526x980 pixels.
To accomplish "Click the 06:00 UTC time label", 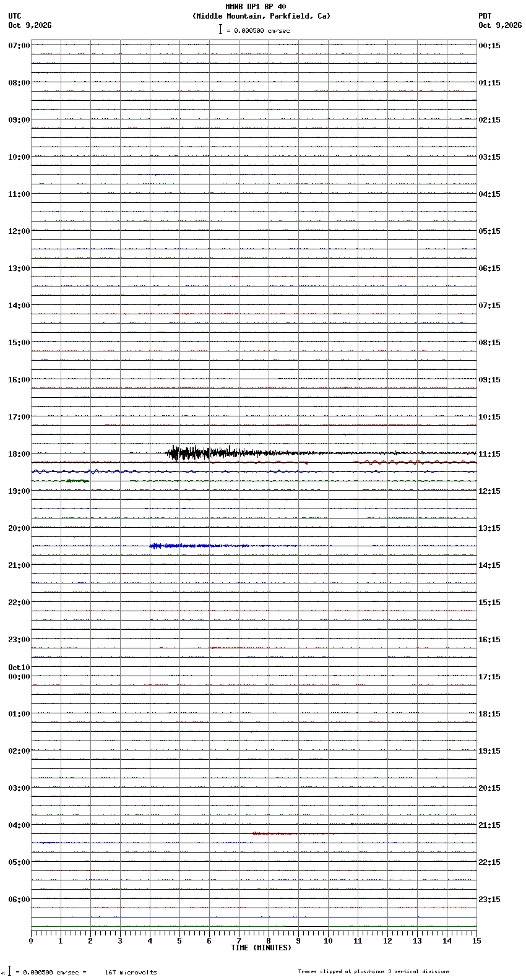I will click(19, 900).
